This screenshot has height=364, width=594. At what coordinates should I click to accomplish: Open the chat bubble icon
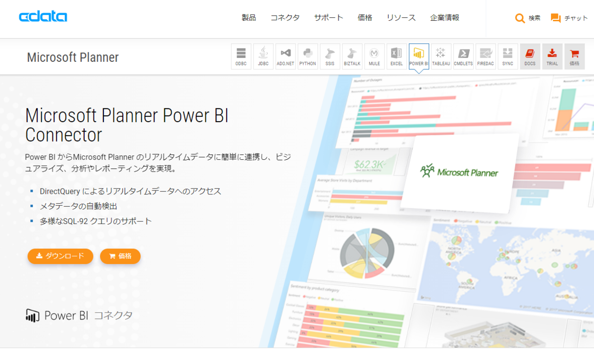click(x=556, y=18)
